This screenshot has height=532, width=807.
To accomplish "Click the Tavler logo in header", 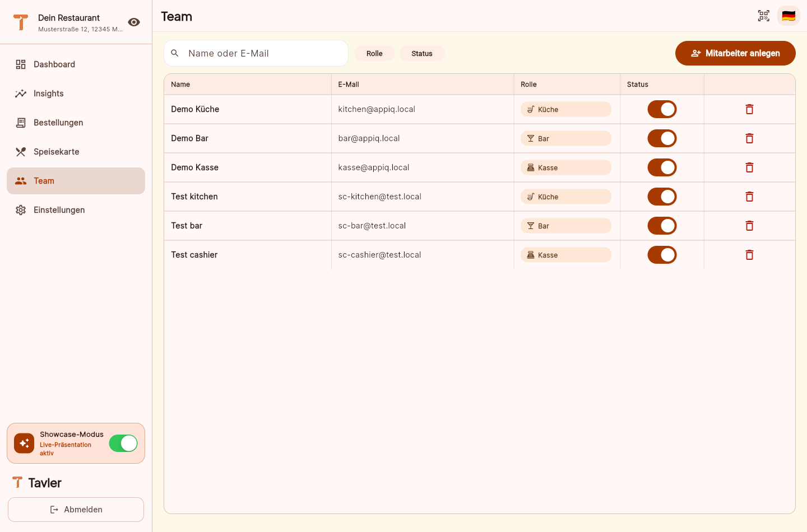I will click(21, 22).
